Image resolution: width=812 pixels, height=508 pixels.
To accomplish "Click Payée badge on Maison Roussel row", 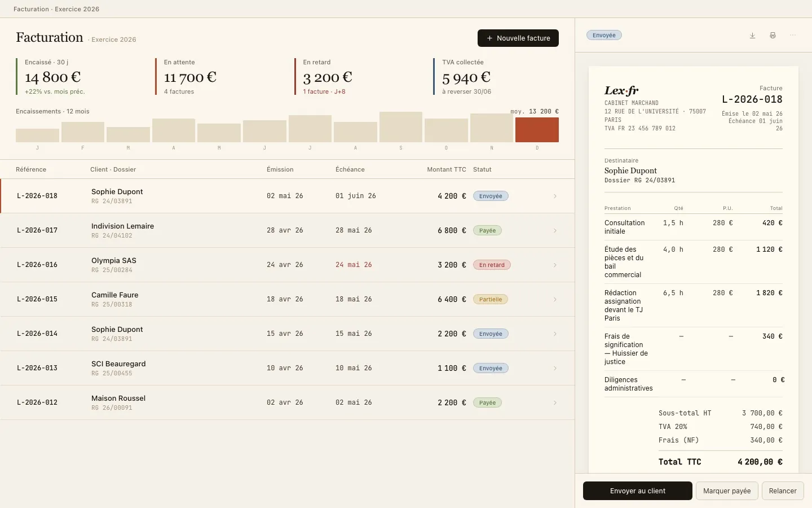I will 487,402.
